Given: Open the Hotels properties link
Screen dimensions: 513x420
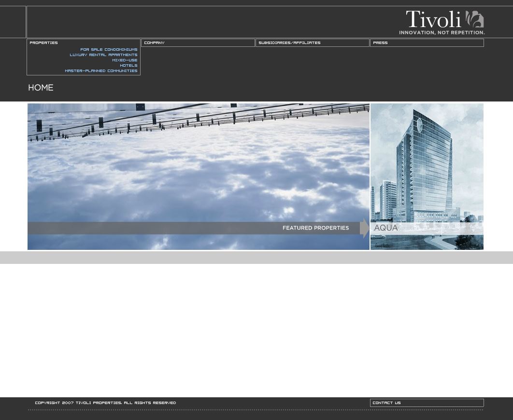Looking at the screenshot, I should point(128,65).
